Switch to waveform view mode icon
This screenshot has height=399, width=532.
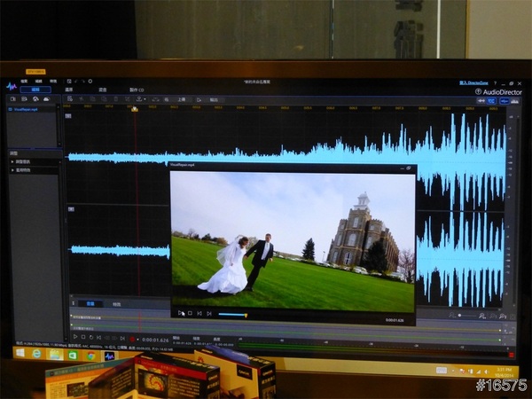point(505,101)
